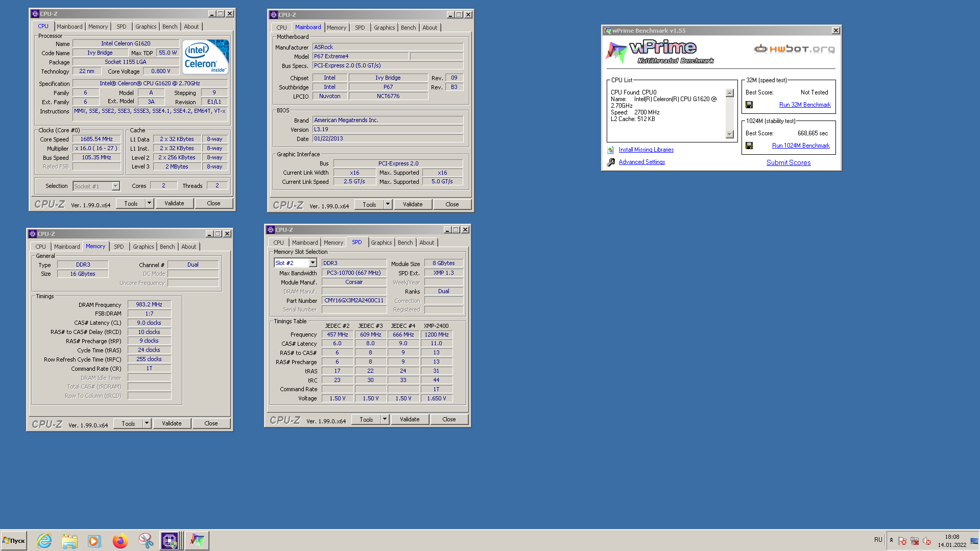Click the CPU Found: CPU0 list entry
Image resolution: width=980 pixels, height=551 pixels.
pyautogui.click(x=633, y=92)
